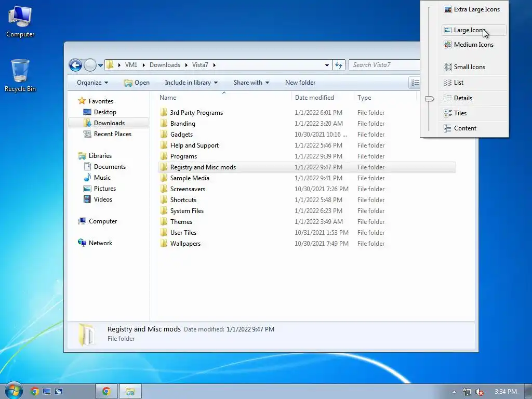Select Wallpapers folder icon
The image size is (532, 399).
tap(164, 243)
